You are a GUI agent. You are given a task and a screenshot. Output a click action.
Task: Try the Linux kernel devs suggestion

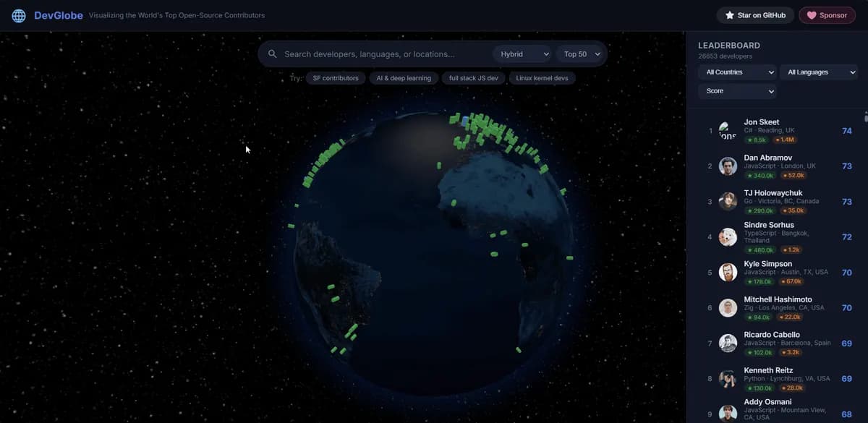(542, 78)
